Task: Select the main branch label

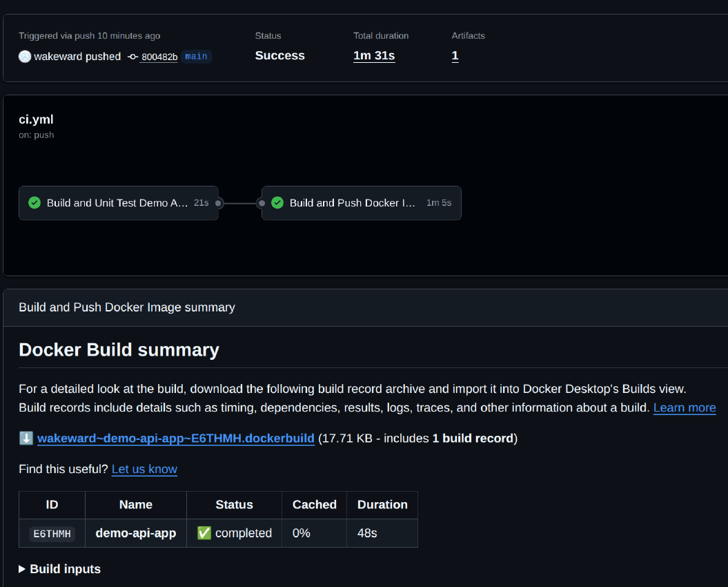Action: pyautogui.click(x=196, y=57)
